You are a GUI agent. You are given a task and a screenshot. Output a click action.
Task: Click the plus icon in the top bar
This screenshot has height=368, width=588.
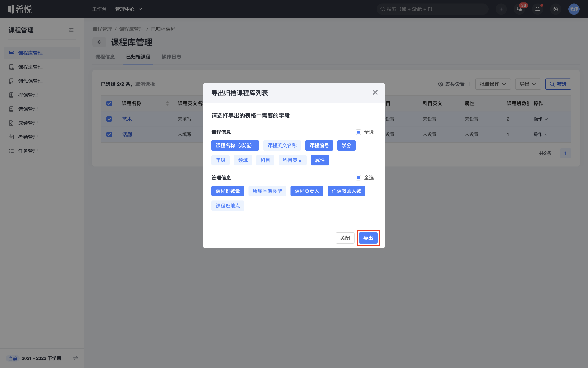(x=501, y=9)
